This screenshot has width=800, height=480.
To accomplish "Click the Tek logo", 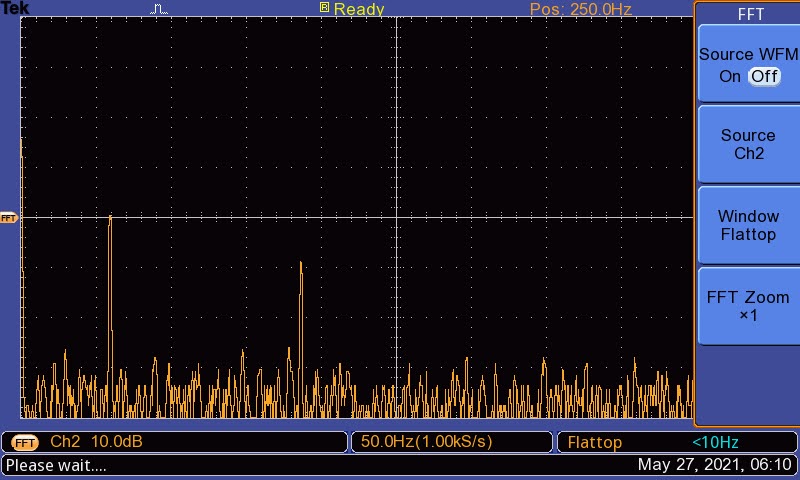I will click(x=15, y=8).
